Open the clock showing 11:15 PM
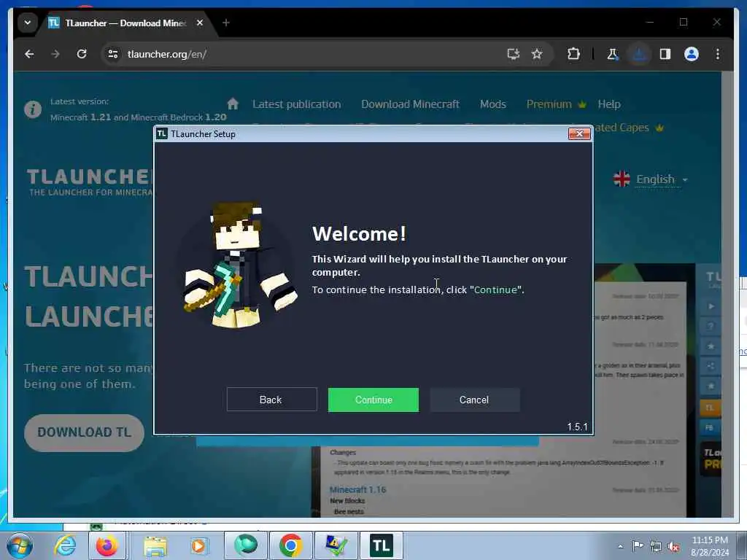Viewport: 747px width, 560px height. 710,546
